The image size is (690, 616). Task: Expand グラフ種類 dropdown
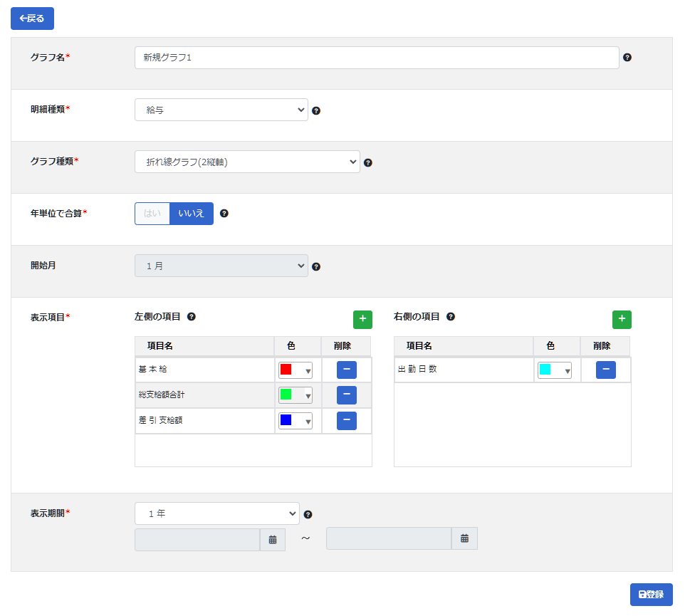click(x=247, y=162)
